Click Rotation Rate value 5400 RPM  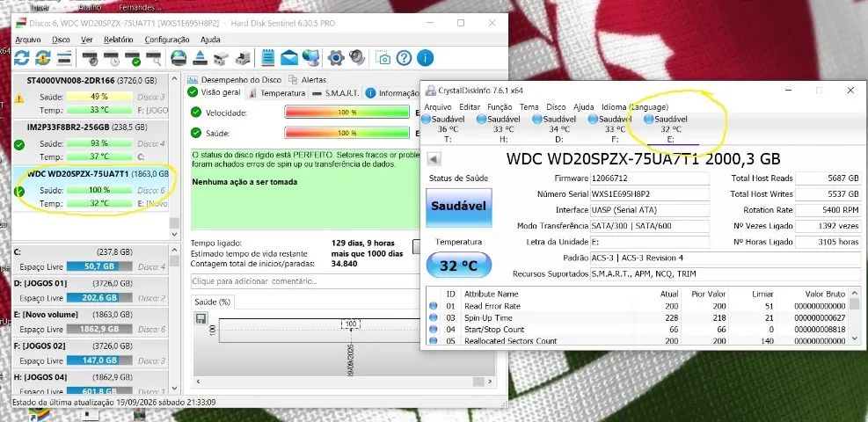point(828,210)
